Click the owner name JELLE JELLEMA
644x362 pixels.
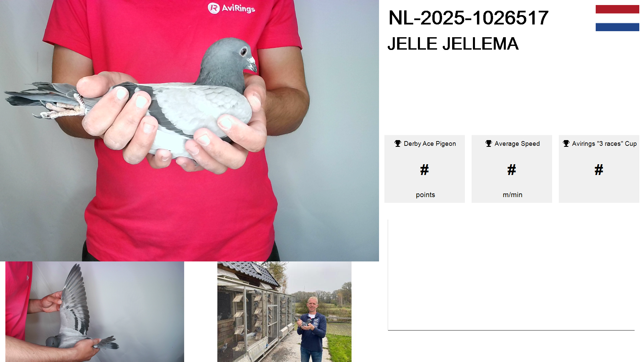click(x=453, y=44)
